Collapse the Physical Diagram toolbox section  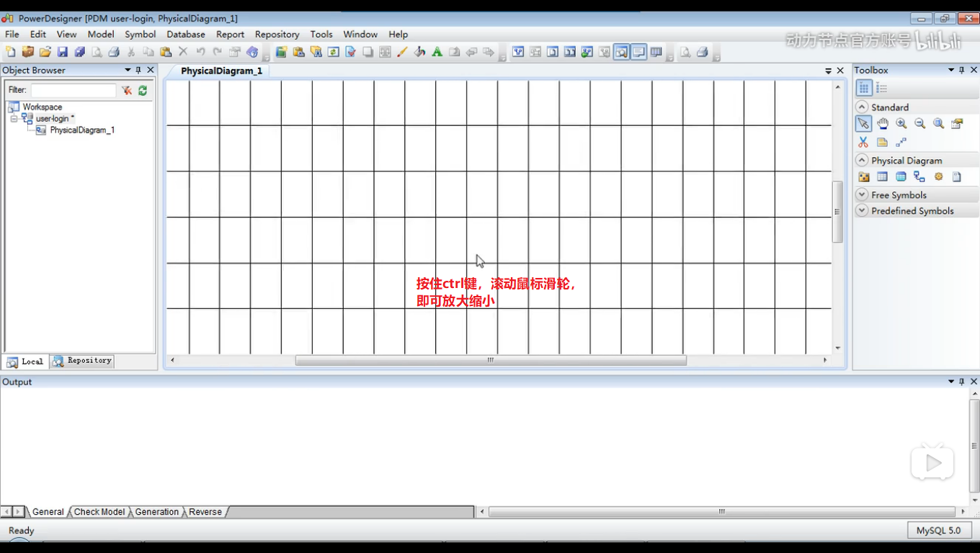(862, 160)
